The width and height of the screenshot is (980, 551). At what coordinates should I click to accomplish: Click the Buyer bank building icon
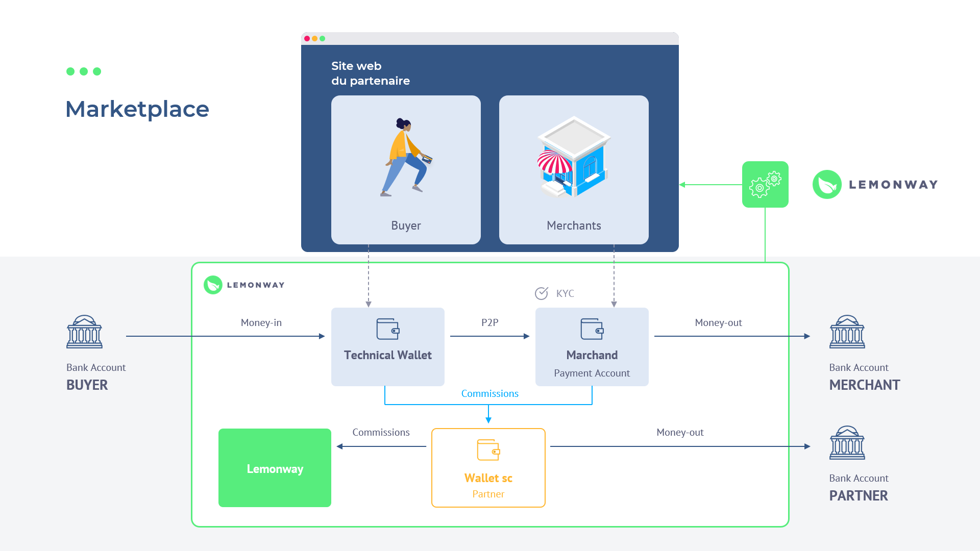(84, 332)
